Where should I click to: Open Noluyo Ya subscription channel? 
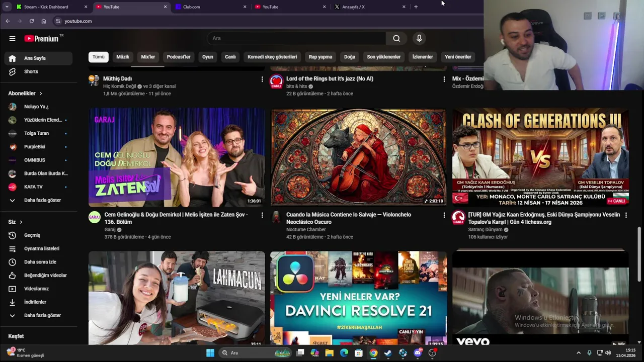pos(38,107)
